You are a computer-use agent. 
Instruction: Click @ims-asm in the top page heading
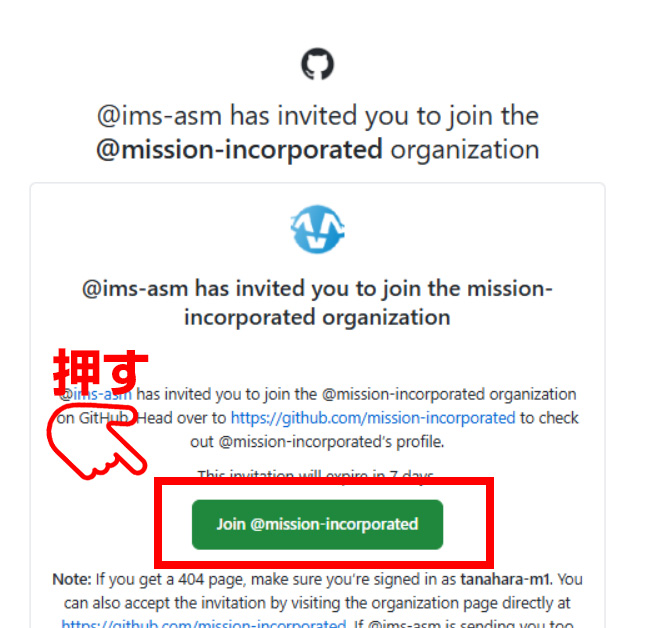tap(159, 116)
